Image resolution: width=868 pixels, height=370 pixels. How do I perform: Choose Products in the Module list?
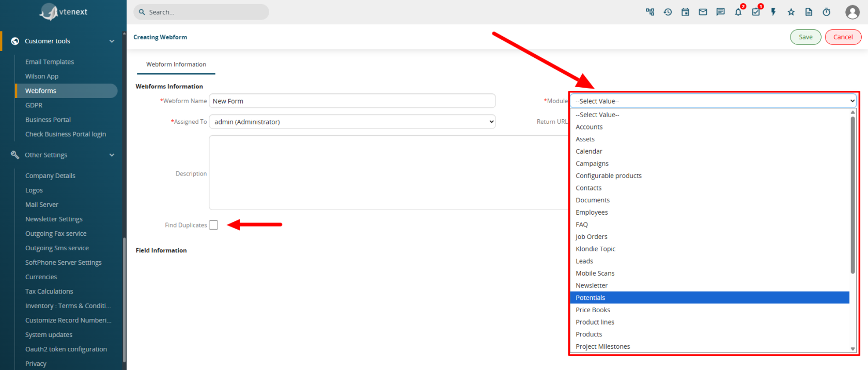(710, 334)
